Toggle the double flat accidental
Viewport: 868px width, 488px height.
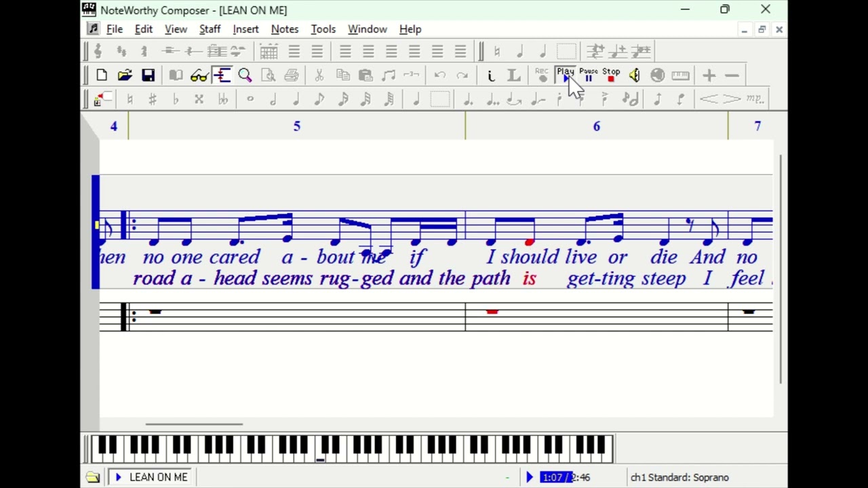[222, 100]
